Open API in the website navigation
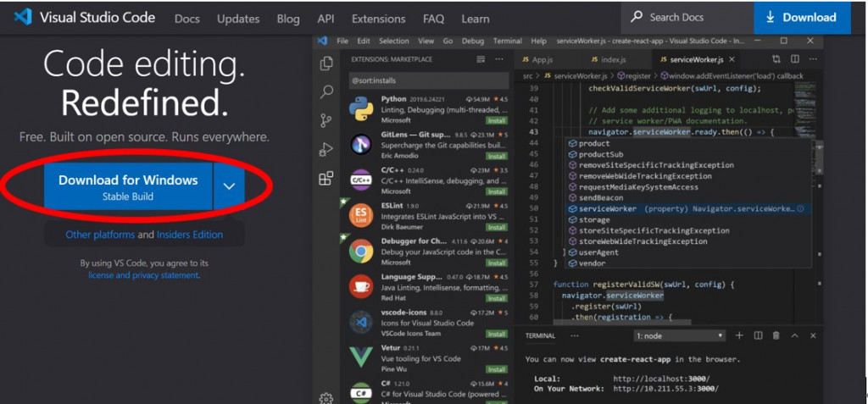This screenshot has height=404, width=868. click(325, 19)
